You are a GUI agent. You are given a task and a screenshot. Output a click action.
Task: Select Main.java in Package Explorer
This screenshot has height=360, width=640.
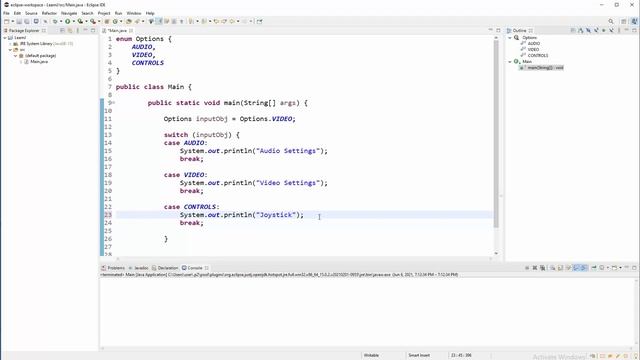pyautogui.click(x=39, y=62)
